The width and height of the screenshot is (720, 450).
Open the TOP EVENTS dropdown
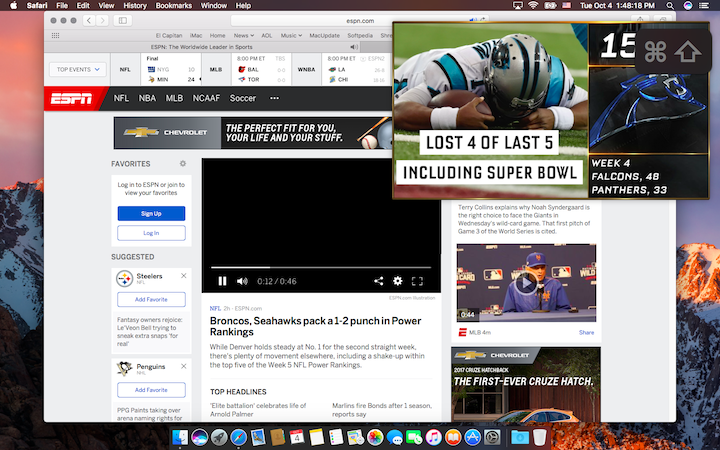pos(78,69)
